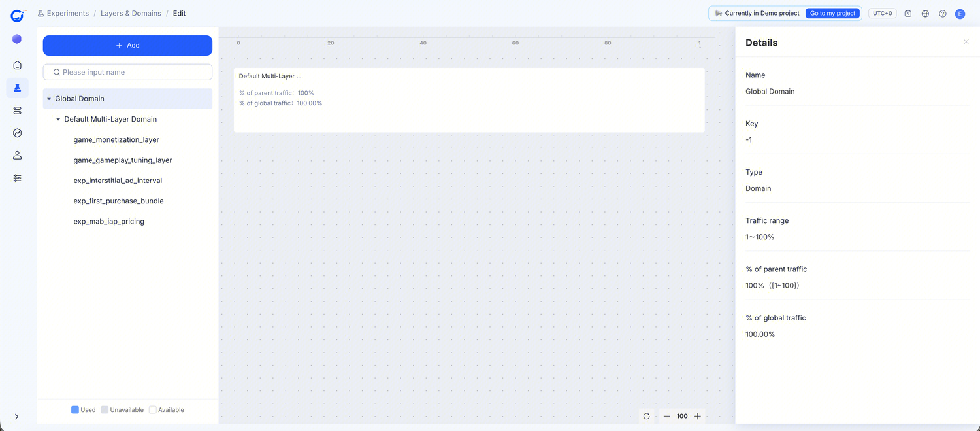Zoom in with the plus button
This screenshot has height=431, width=980.
pos(698,416)
